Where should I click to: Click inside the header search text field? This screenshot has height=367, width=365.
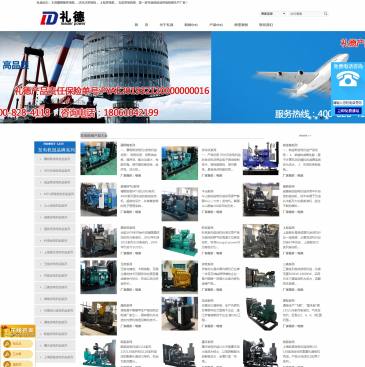tap(306, 14)
